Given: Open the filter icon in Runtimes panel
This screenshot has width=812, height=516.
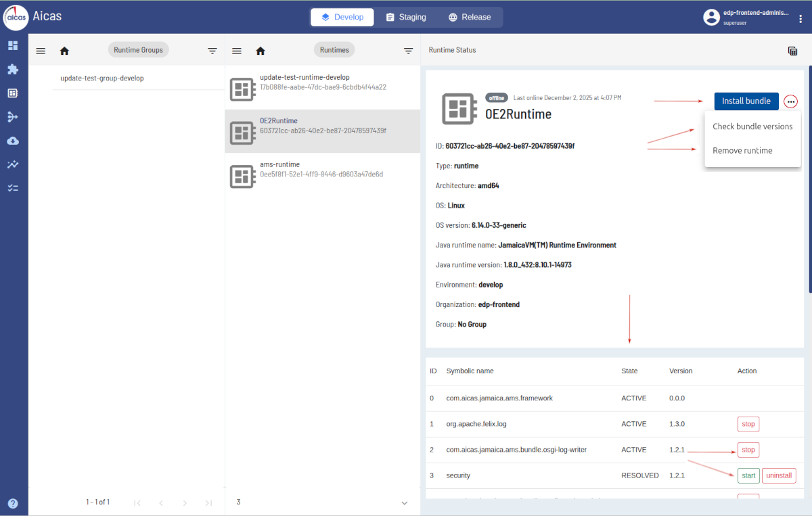Looking at the screenshot, I should [x=408, y=51].
